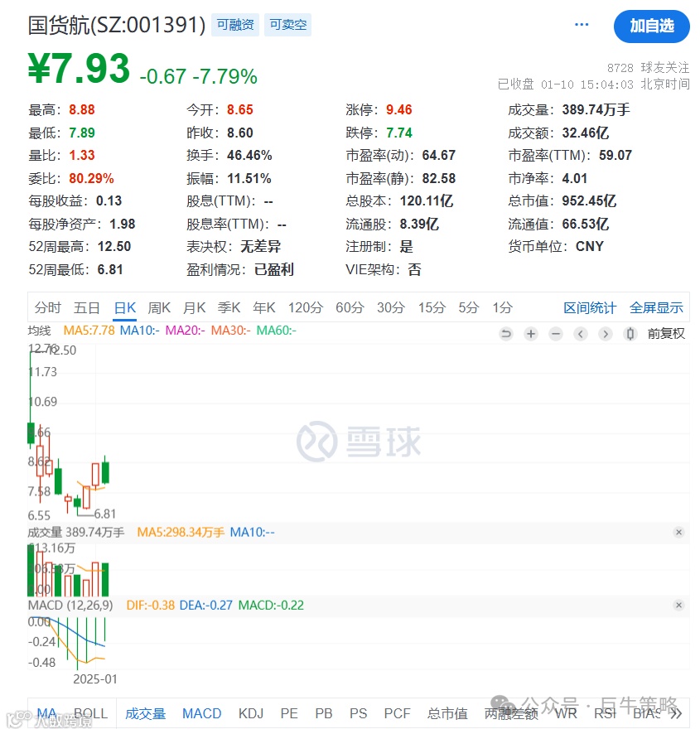Click the 成交量 389.74万手 value
This screenshot has width=700, height=734.
[x=596, y=109]
